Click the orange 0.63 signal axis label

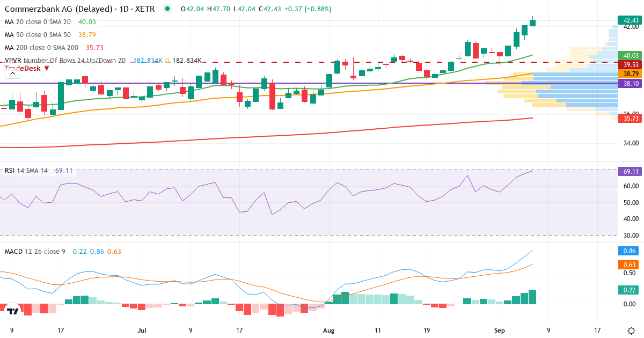(x=630, y=264)
